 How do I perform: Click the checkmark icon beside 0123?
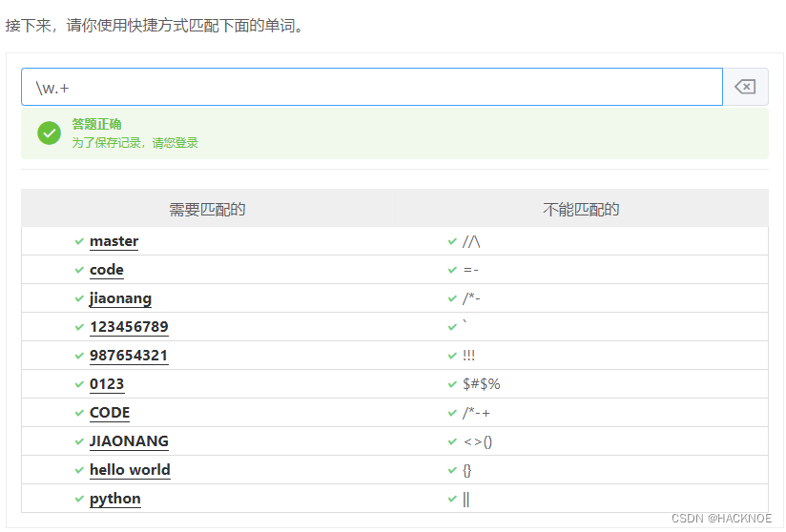(79, 384)
